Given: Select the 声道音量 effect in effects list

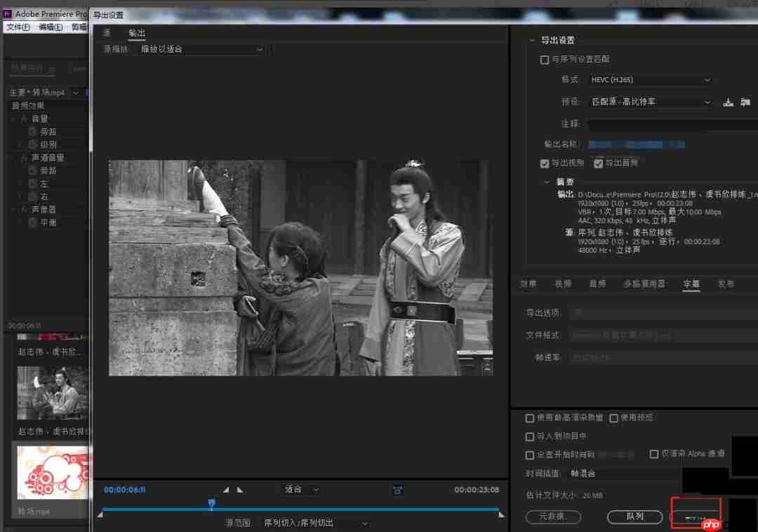Looking at the screenshot, I should pos(49,157).
